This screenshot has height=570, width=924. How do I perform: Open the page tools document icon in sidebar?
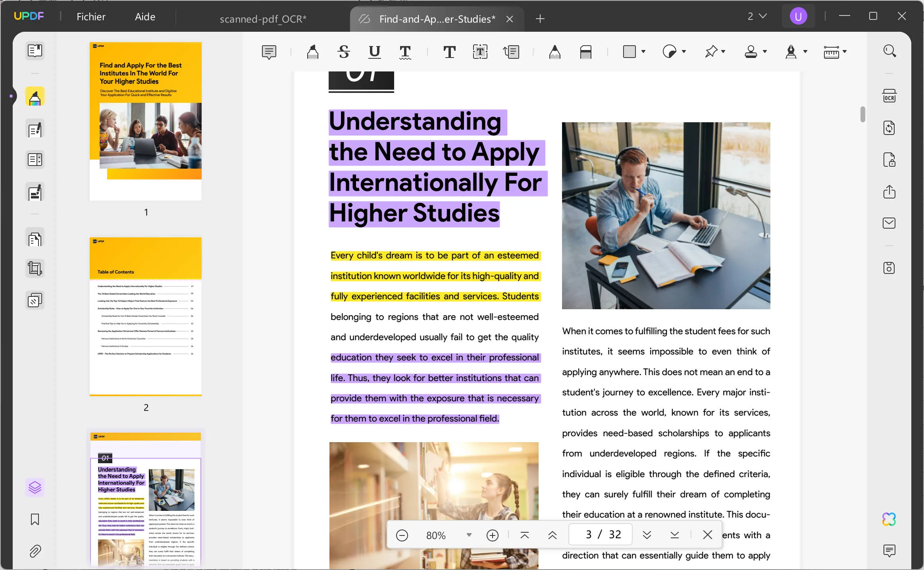(x=35, y=239)
